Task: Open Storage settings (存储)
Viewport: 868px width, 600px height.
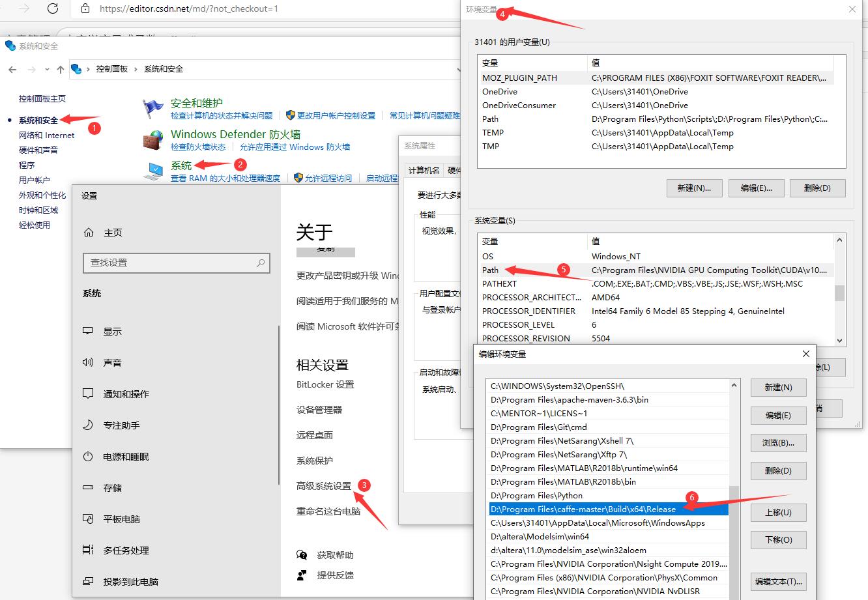Action: click(112, 487)
